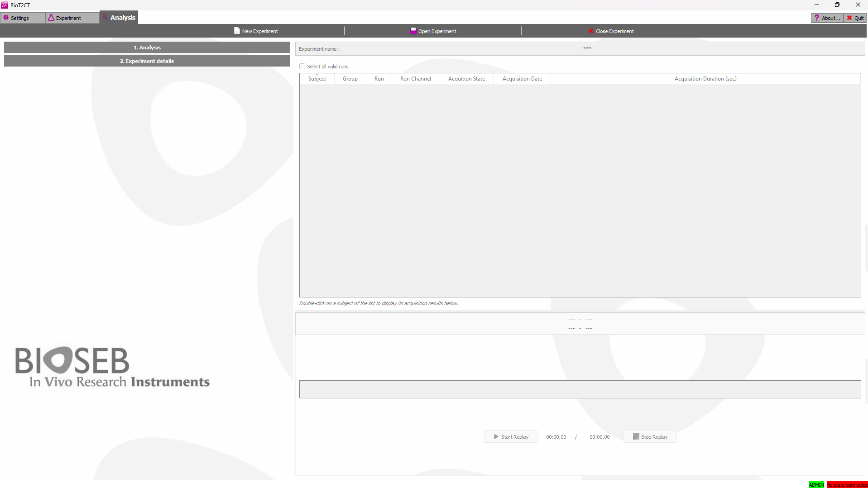The image size is (868, 488).
Task: Click the Start Replay play icon
Action: pyautogui.click(x=496, y=437)
